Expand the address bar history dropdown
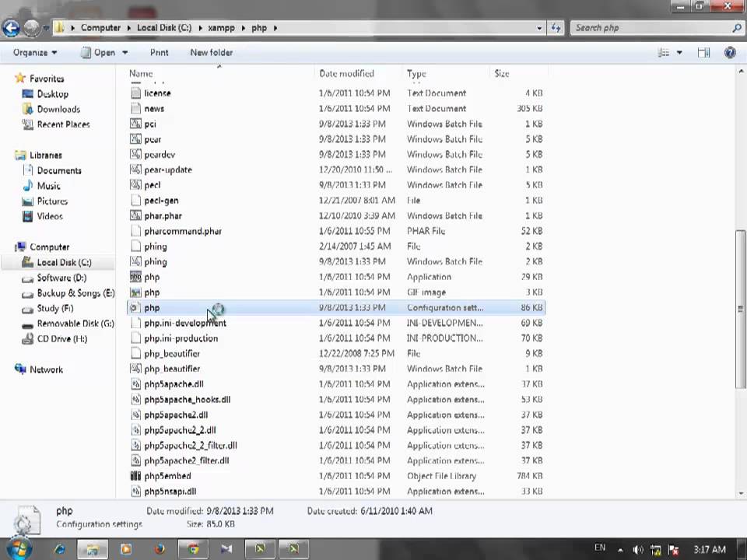This screenshot has width=747, height=560. point(539,28)
